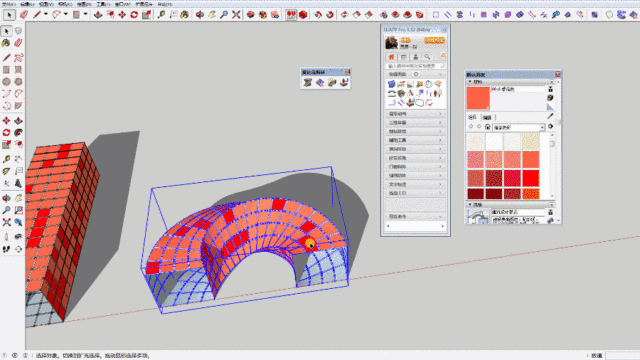Activate the Follow Me tool in left toolbar
This screenshot has width=640, height=360.
click(x=18, y=133)
